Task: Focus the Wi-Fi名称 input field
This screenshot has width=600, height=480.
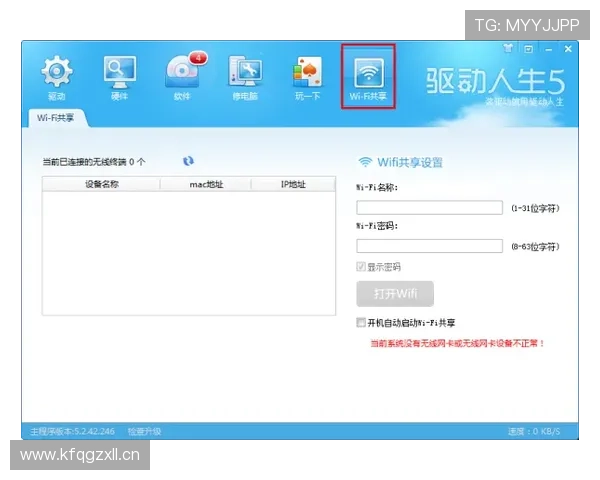Action: [x=429, y=207]
